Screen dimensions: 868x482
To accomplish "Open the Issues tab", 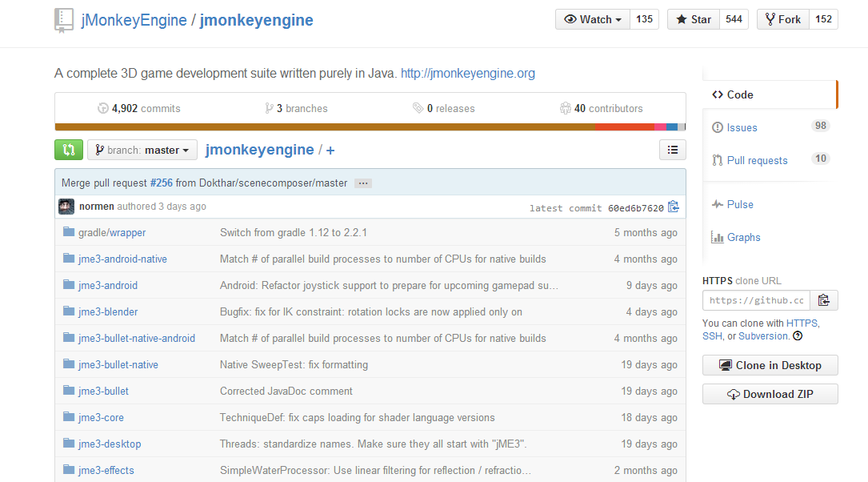I will (770, 127).
